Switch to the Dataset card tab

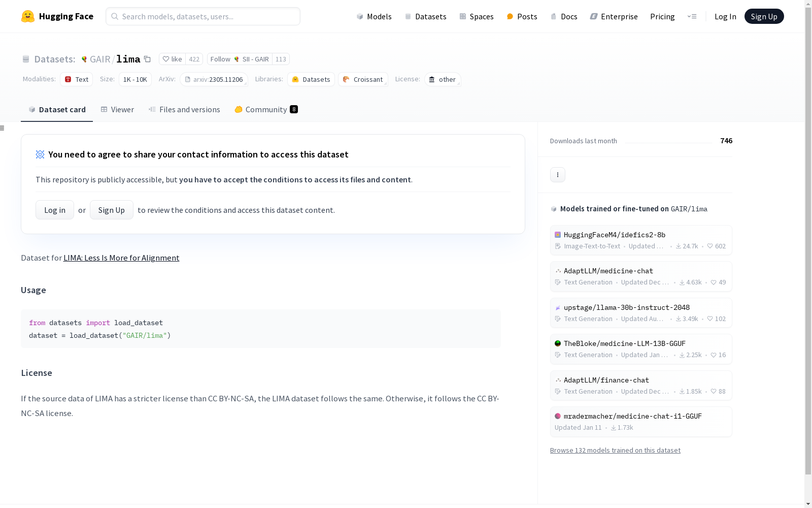pyautogui.click(x=57, y=109)
